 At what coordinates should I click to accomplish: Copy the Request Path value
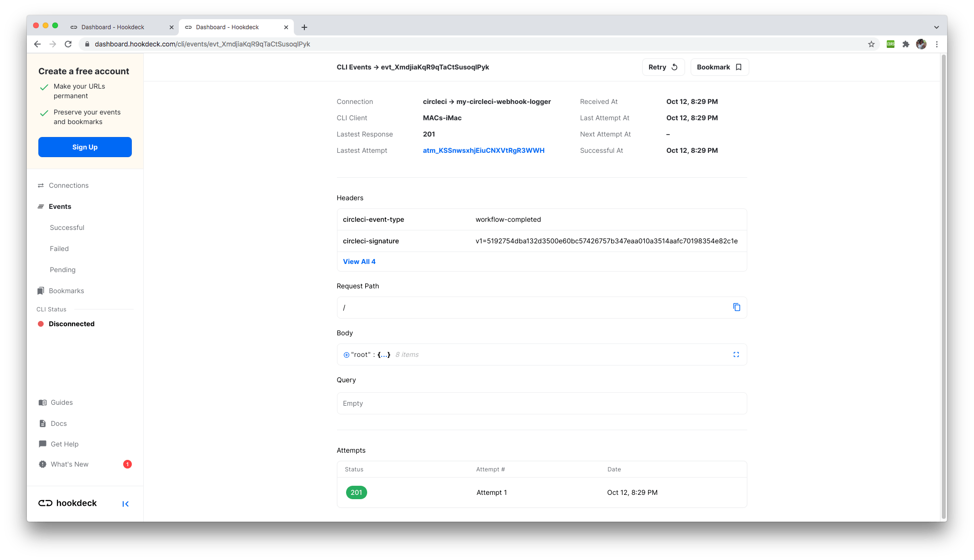click(x=737, y=308)
